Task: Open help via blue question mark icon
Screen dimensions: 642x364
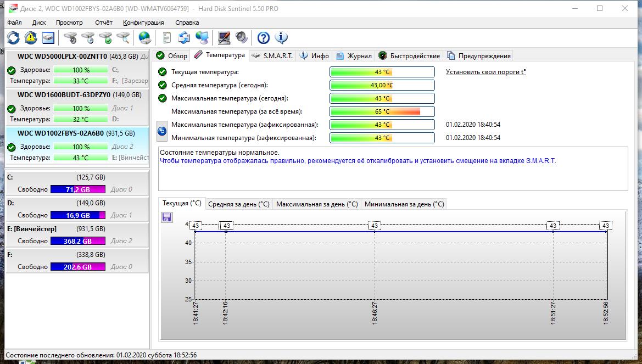Action: [x=264, y=38]
